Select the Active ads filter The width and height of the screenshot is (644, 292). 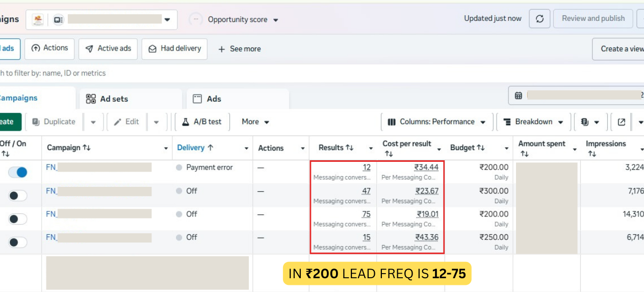[108, 48]
